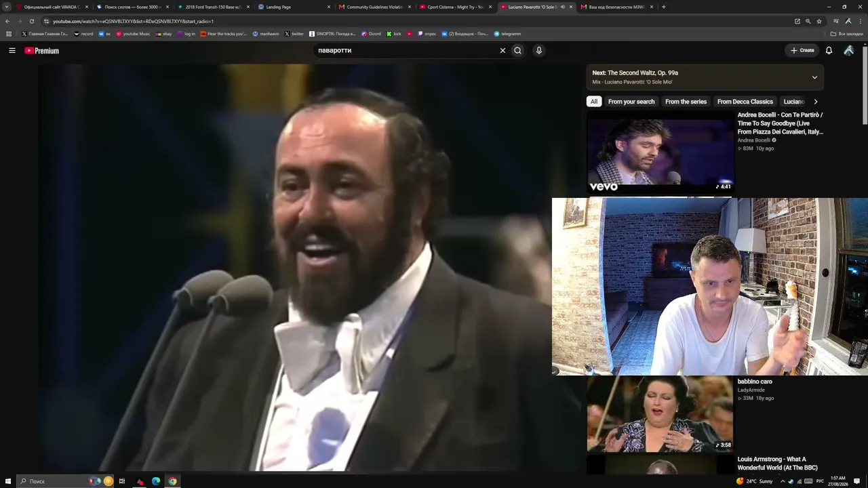
Task: Clear the YouTube search text
Action: pos(502,50)
